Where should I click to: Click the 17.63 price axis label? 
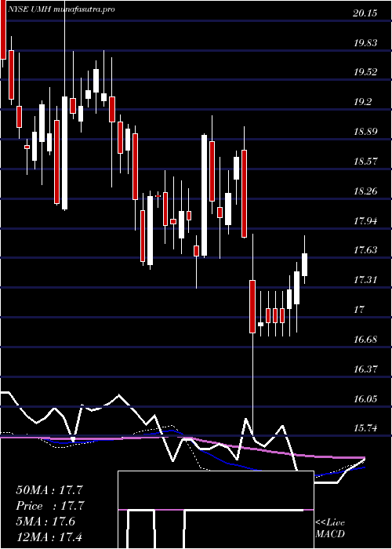[365, 250]
